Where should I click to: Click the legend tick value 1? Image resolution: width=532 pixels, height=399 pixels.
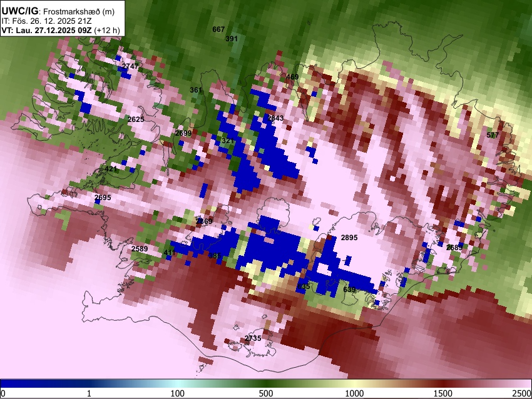tap(89, 393)
